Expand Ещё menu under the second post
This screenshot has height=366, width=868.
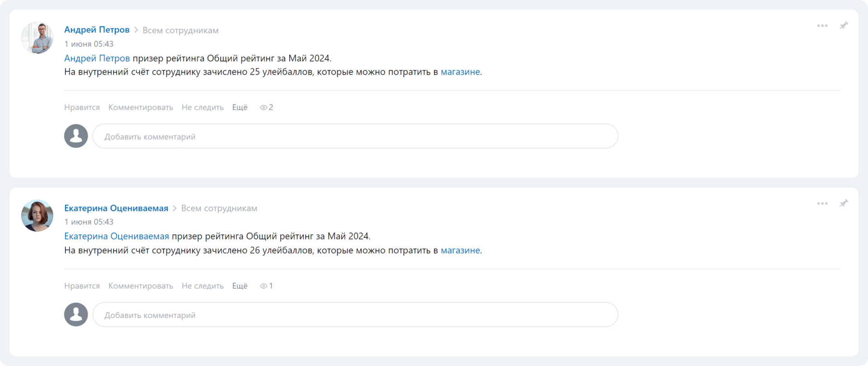pyautogui.click(x=240, y=286)
